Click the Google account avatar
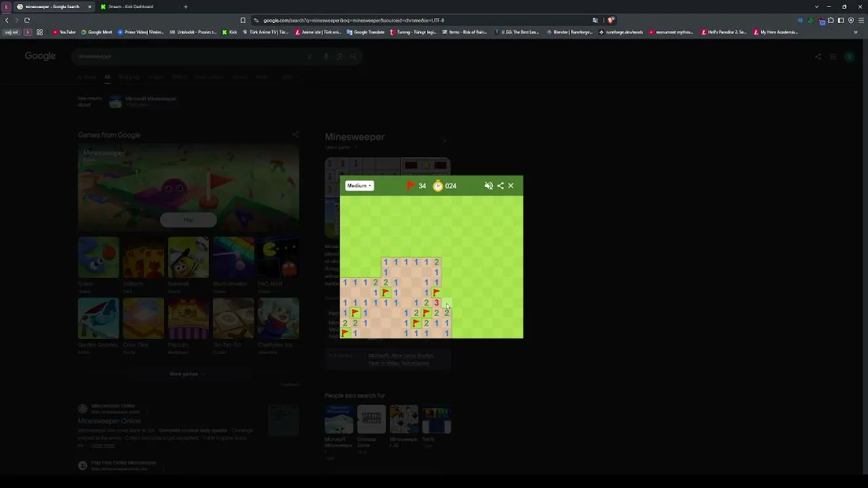 pyautogui.click(x=849, y=56)
